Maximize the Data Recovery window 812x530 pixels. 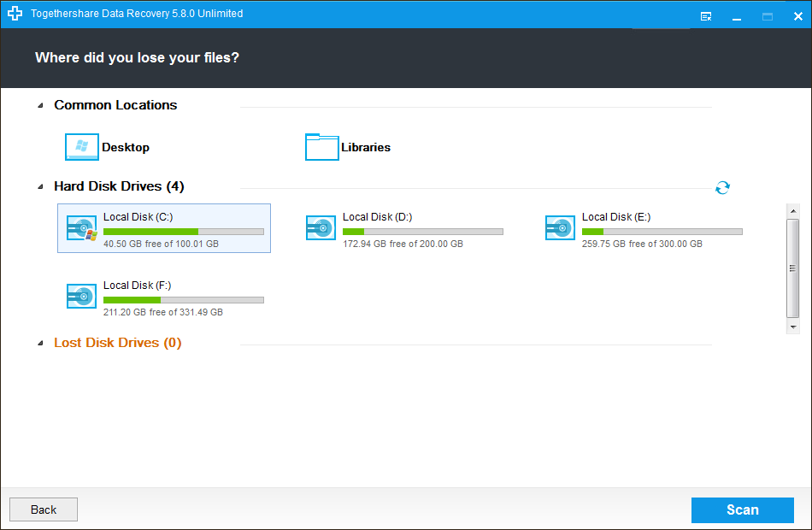coord(768,16)
